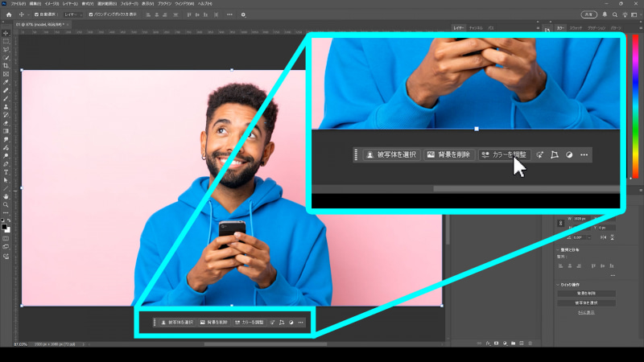Open the search icon at top right
This screenshot has width=644, height=362.
[x=615, y=14]
